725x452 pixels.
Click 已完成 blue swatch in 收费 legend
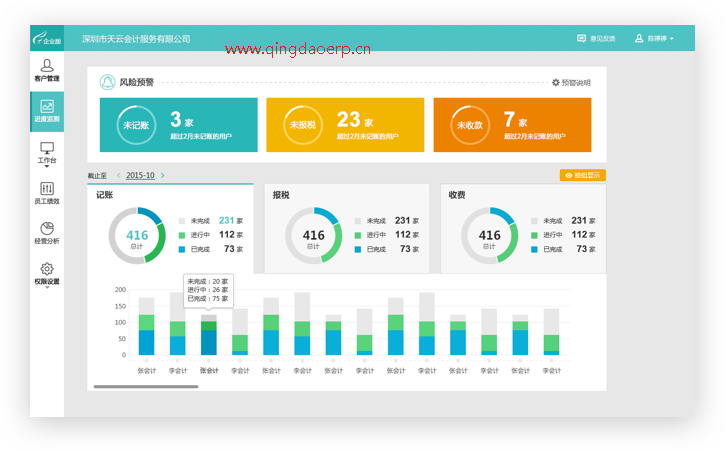(532, 249)
